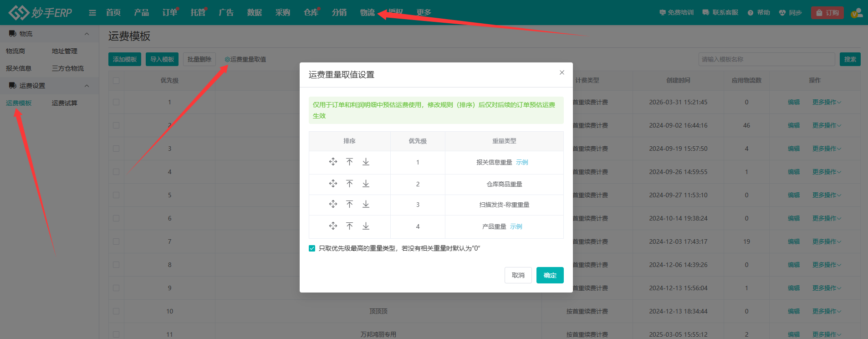Open 运费试算 in the sidebar
The width and height of the screenshot is (868, 339).
point(65,103)
